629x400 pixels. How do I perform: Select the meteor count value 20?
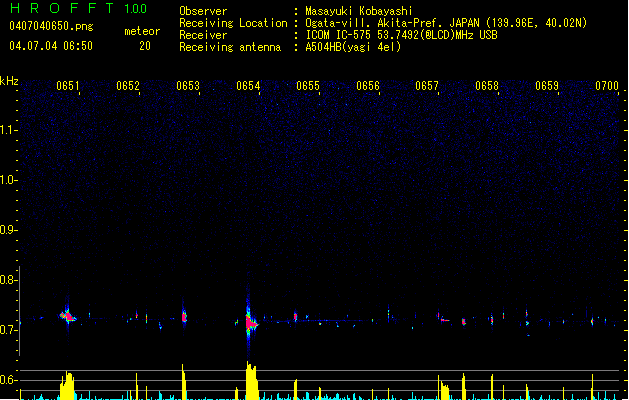(145, 46)
